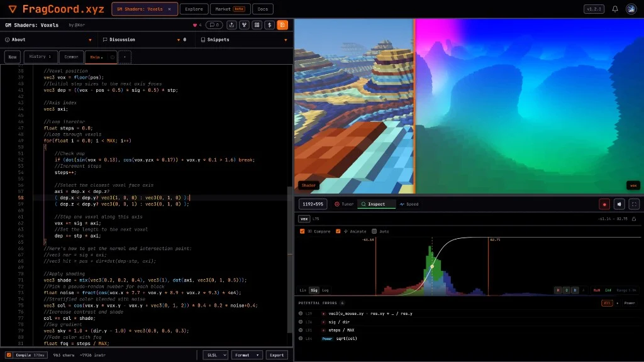Like the shader with the heart icon

pos(195,25)
